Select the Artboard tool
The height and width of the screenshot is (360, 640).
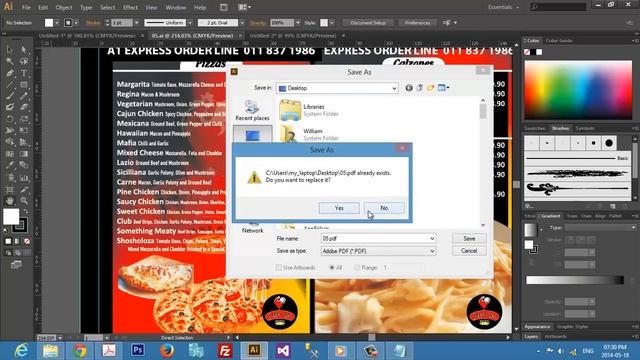[10, 189]
